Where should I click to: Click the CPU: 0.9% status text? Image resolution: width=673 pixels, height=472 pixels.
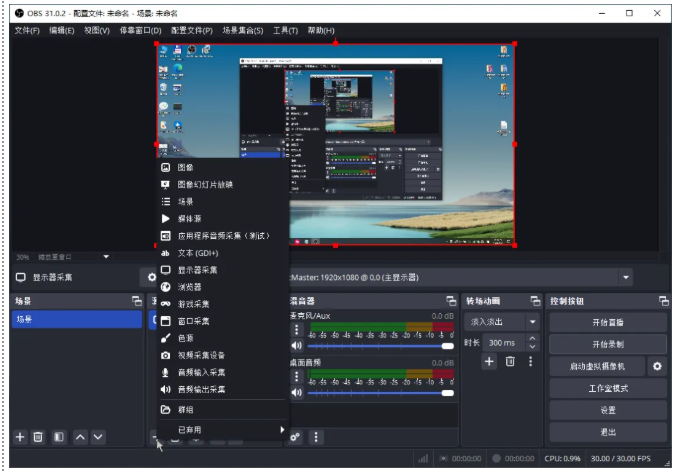click(562, 458)
